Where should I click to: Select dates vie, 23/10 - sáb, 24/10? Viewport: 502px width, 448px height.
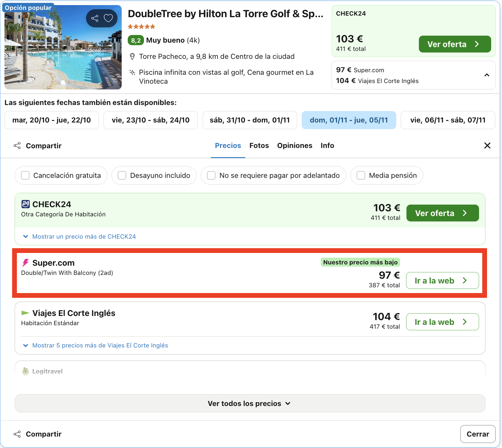point(151,120)
